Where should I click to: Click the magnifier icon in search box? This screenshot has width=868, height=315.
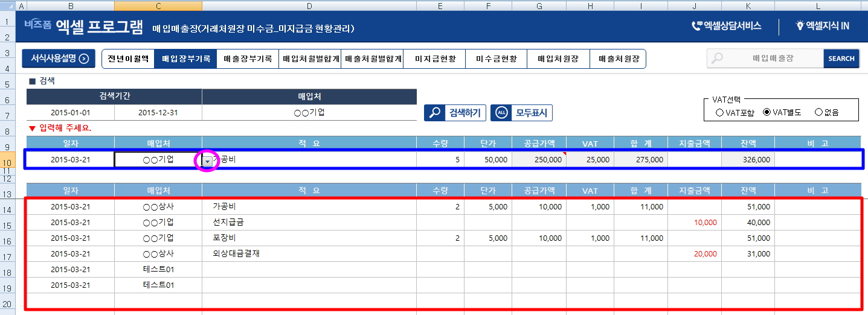[717, 59]
